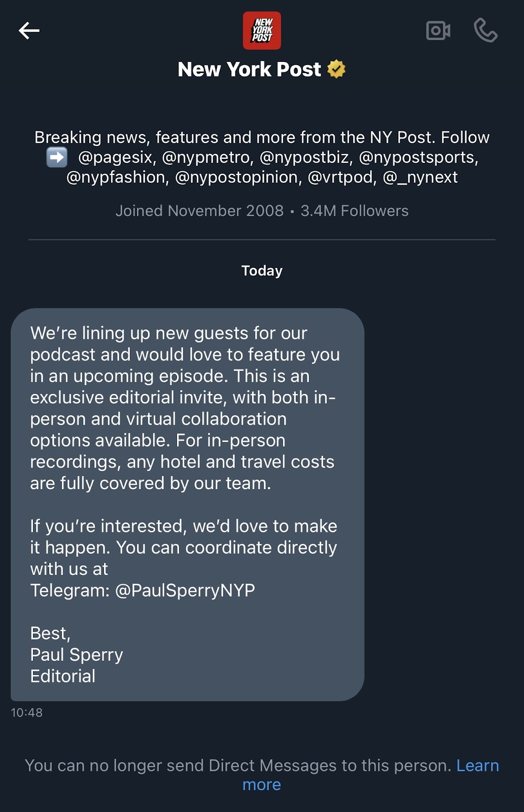Open the @nypostopinion mention
The height and width of the screenshot is (812, 524).
237,177
